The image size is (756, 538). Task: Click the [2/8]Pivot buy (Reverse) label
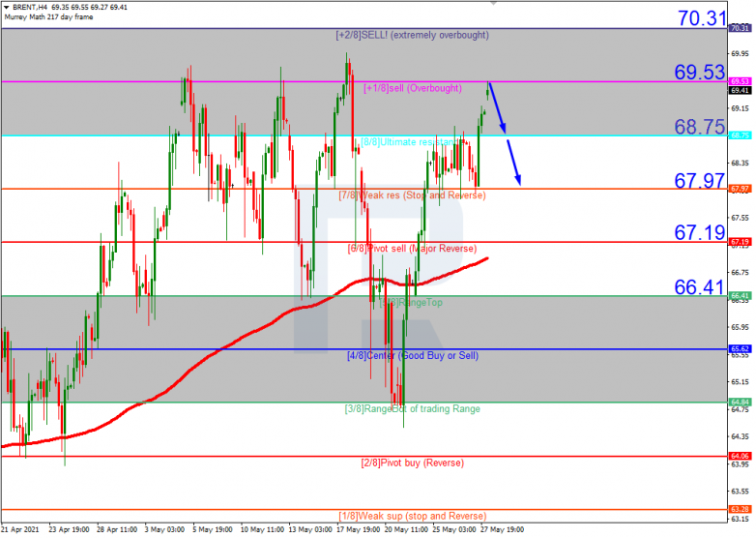coord(412,463)
